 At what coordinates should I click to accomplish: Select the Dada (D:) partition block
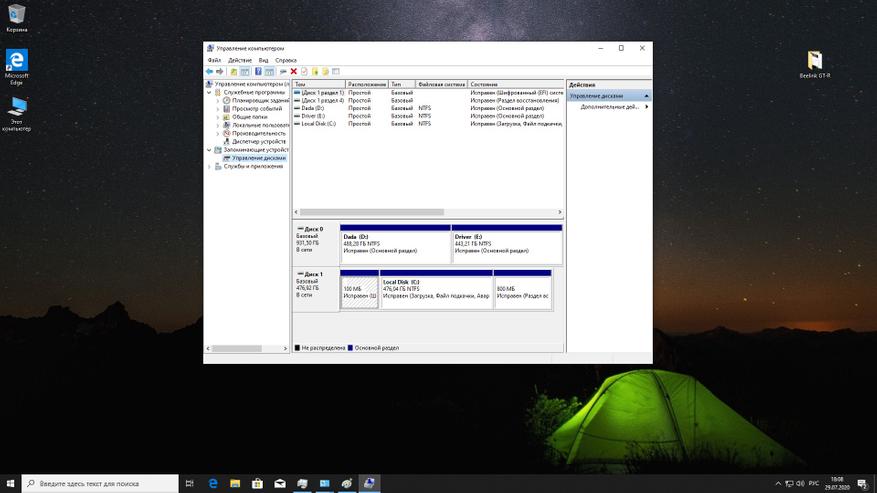point(395,245)
